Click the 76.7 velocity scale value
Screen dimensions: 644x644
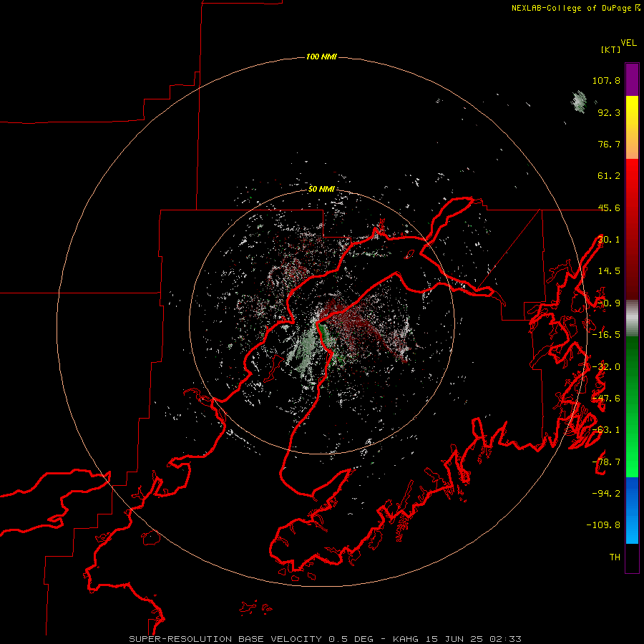coord(609,144)
